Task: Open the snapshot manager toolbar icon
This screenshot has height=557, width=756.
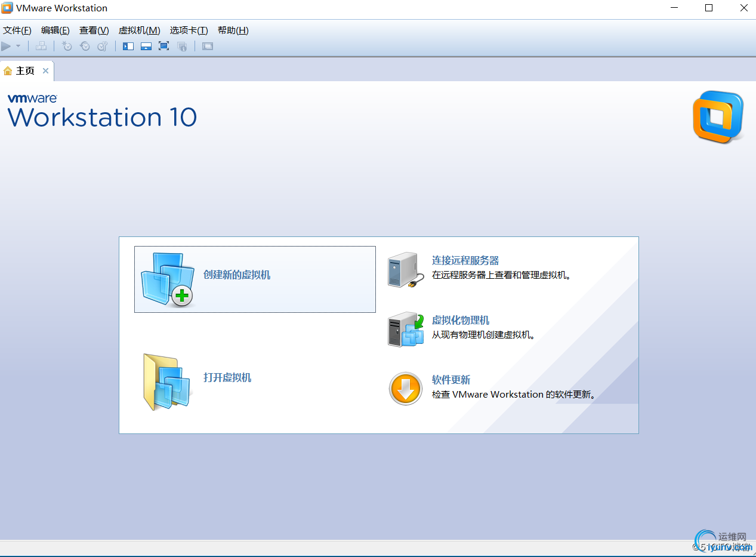Action: (103, 46)
